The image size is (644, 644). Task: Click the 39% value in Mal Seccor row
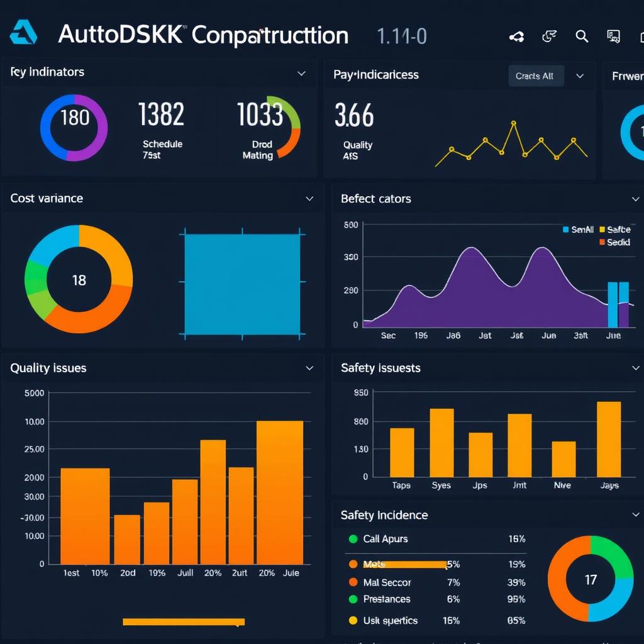[x=516, y=582]
